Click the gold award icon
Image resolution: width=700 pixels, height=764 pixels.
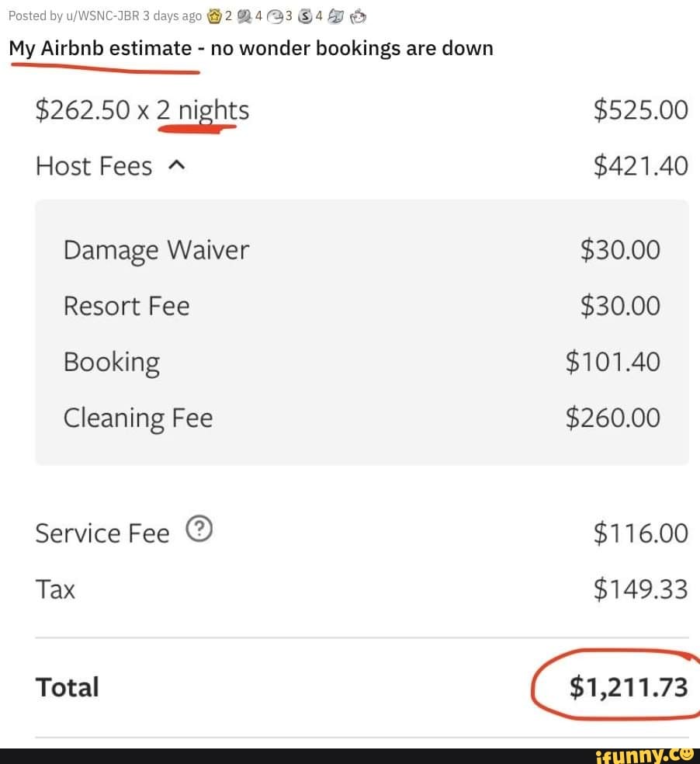(x=215, y=16)
